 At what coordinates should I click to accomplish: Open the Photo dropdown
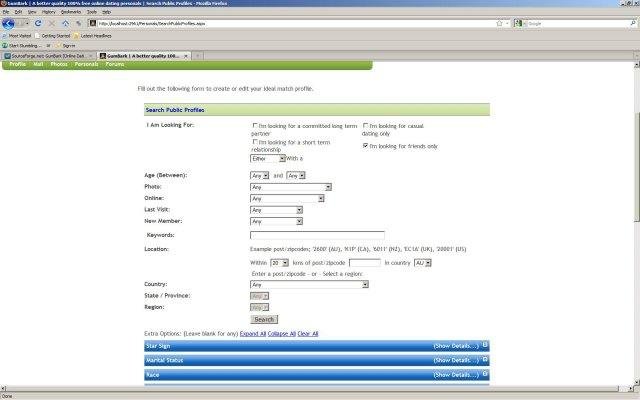coord(291,187)
